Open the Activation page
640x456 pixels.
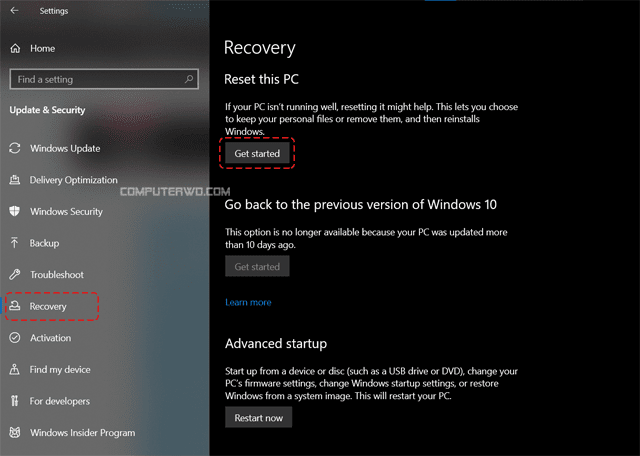pos(50,338)
